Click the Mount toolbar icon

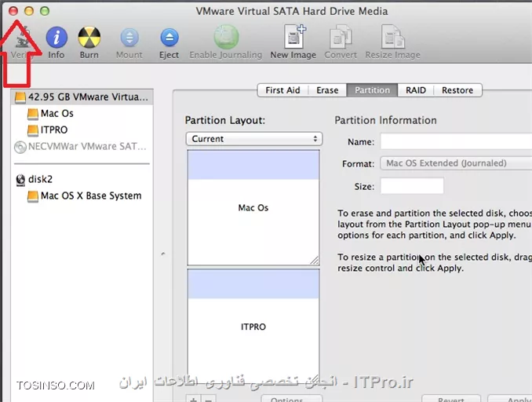129,38
